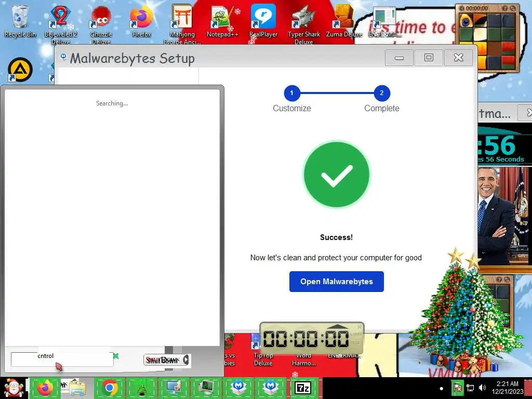Click the second Malwarebytes box taskbar icon
Screen dimensions: 532x399
(270, 388)
